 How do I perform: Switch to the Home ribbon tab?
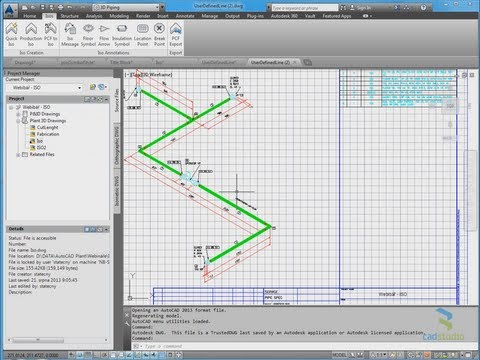[x=29, y=16]
